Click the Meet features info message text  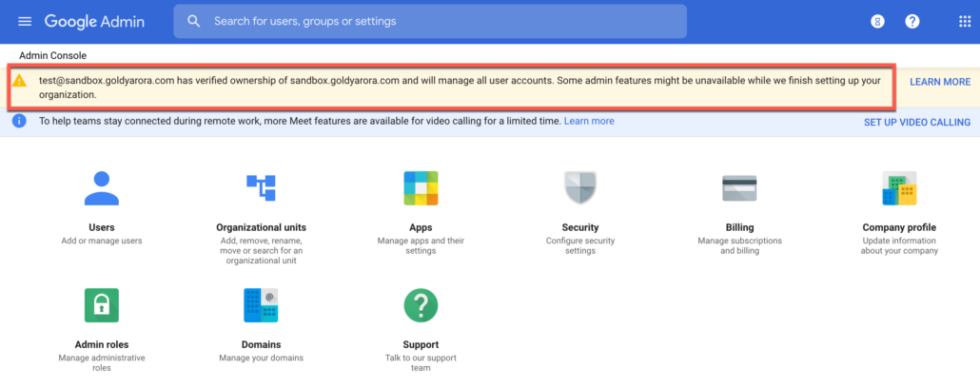tap(300, 121)
